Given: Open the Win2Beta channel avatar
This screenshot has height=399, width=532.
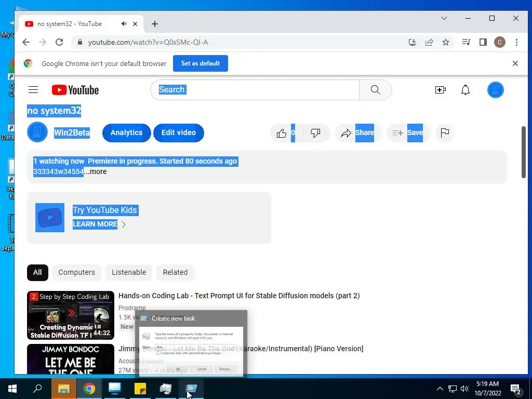Looking at the screenshot, I should coord(37,132).
